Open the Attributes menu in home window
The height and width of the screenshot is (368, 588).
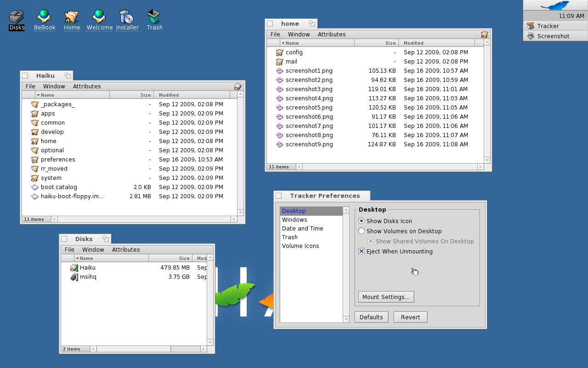point(332,34)
